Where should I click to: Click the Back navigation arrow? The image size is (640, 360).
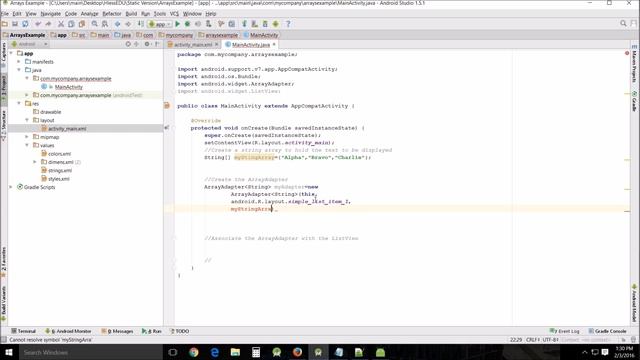(x=118, y=24)
